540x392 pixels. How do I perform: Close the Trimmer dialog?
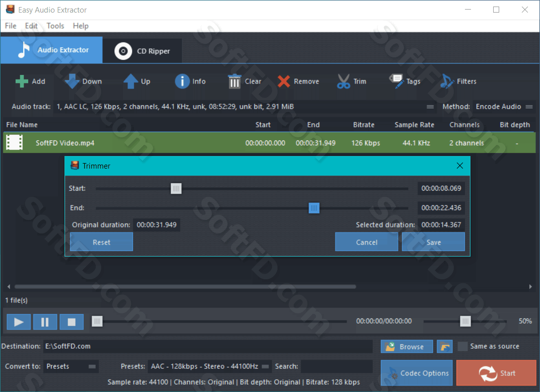pyautogui.click(x=460, y=166)
